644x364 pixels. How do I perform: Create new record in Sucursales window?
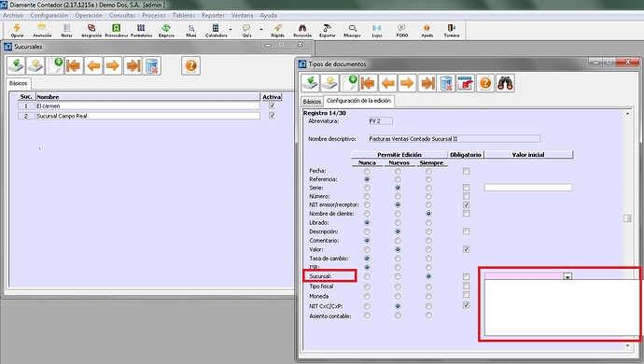coord(55,65)
